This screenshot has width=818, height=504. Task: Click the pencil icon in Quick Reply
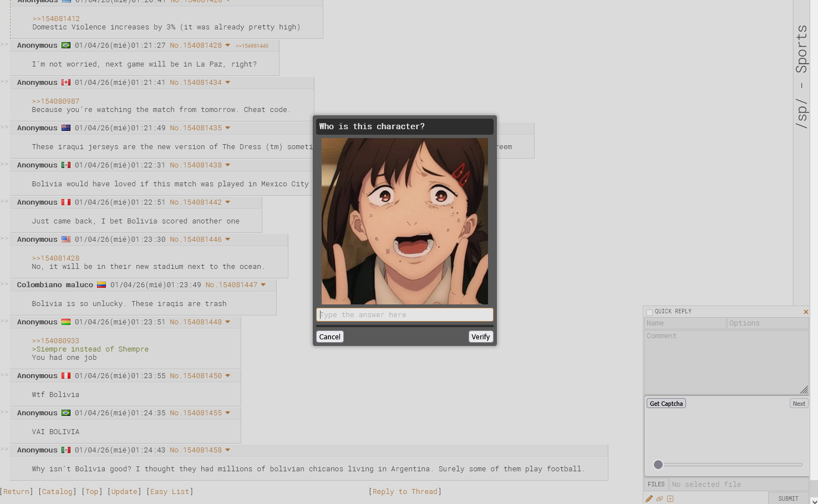pos(649,499)
